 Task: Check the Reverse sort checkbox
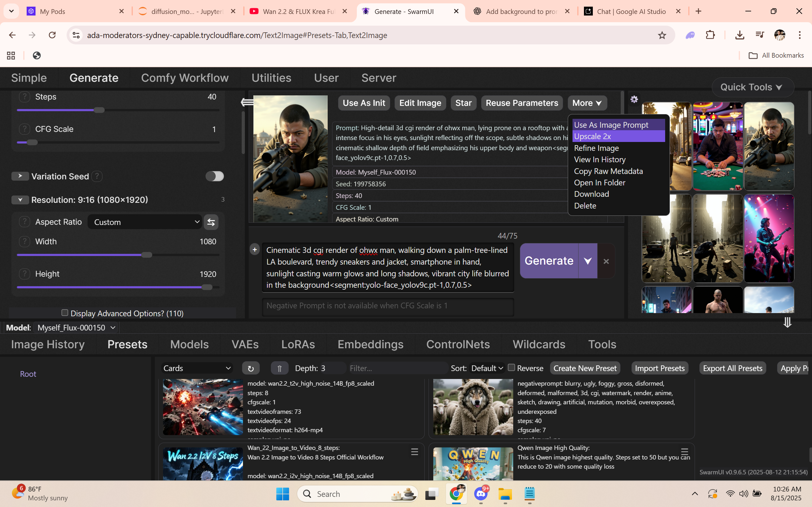511,368
